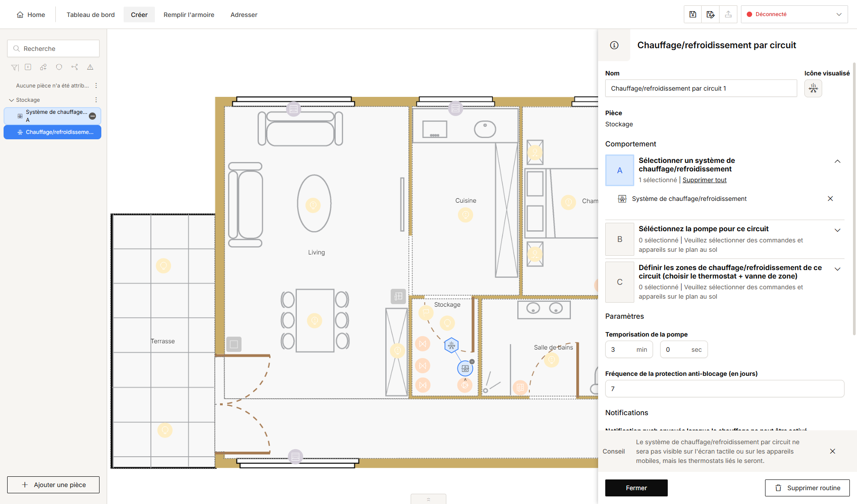Click the info icon in side panel
This screenshot has width=857, height=504.
click(614, 45)
